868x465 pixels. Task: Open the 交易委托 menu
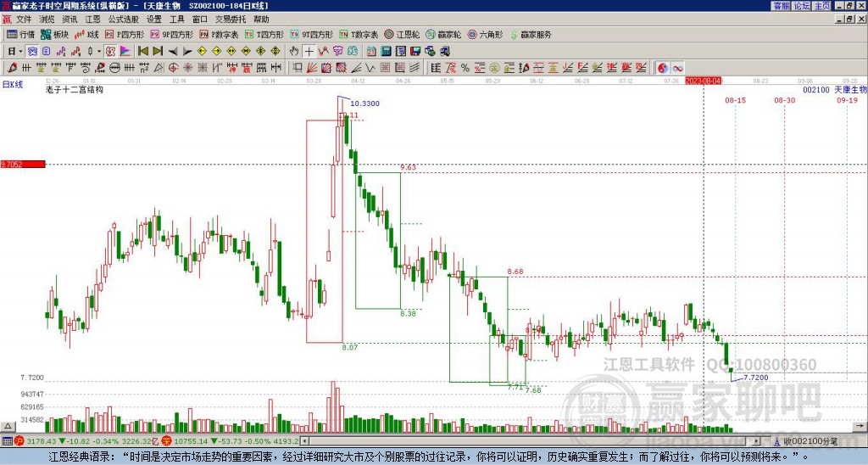pos(231,20)
